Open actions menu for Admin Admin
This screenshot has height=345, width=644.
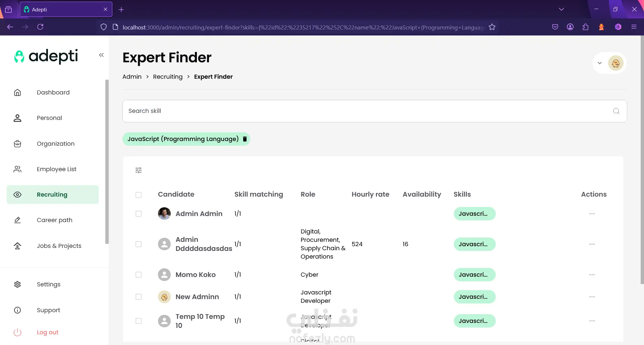click(x=592, y=214)
